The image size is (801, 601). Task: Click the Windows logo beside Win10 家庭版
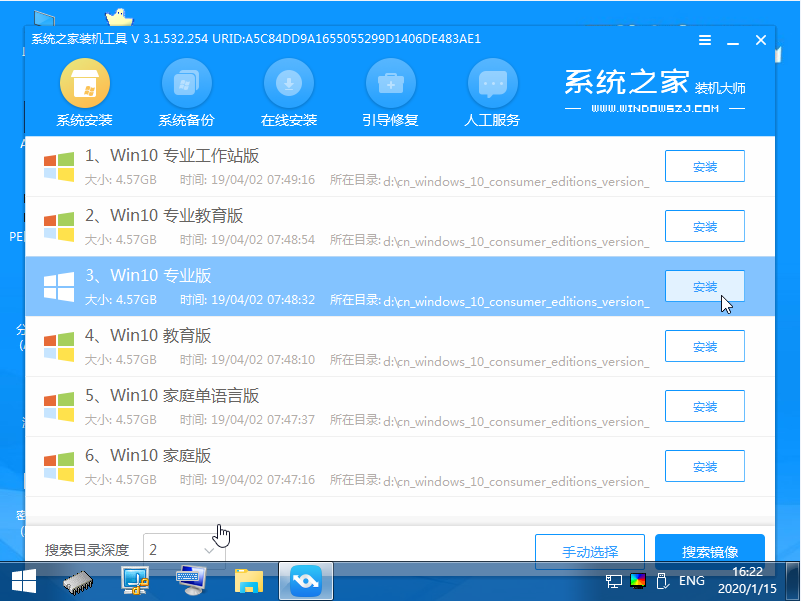57,467
